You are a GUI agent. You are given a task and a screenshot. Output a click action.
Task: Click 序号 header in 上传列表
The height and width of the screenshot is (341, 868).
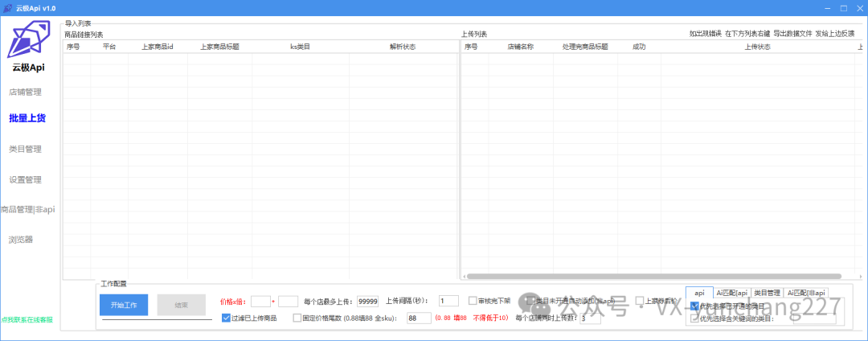(471, 47)
